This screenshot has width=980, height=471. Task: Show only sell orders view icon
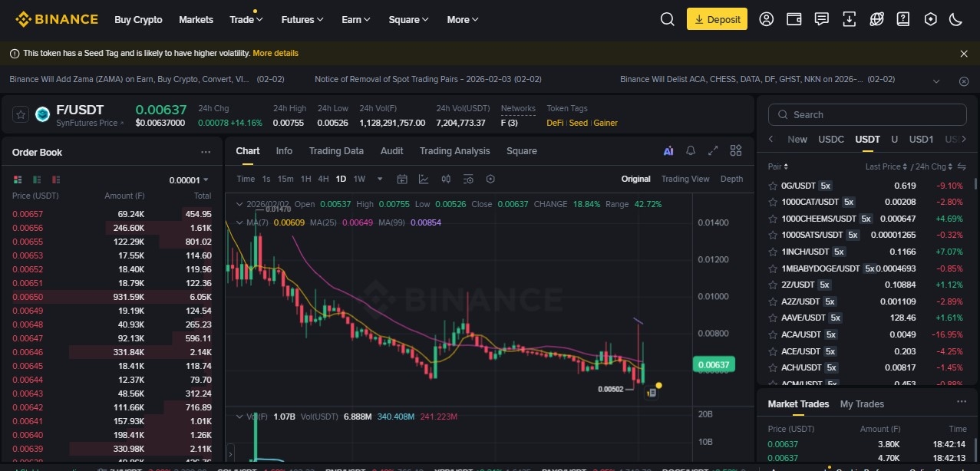(x=56, y=180)
